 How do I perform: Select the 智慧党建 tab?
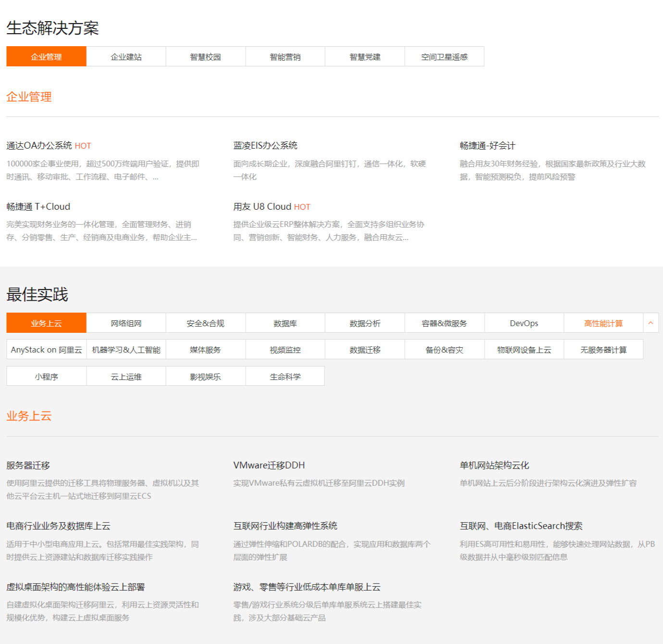pyautogui.click(x=365, y=57)
